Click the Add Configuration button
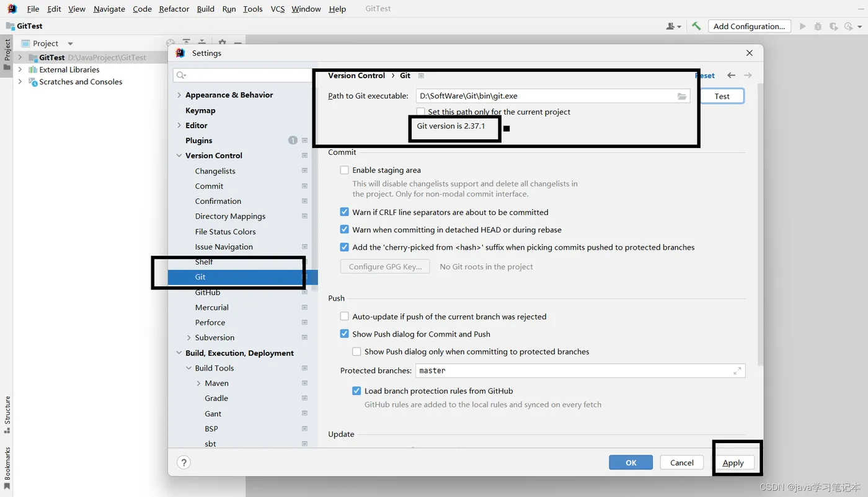 pos(749,26)
